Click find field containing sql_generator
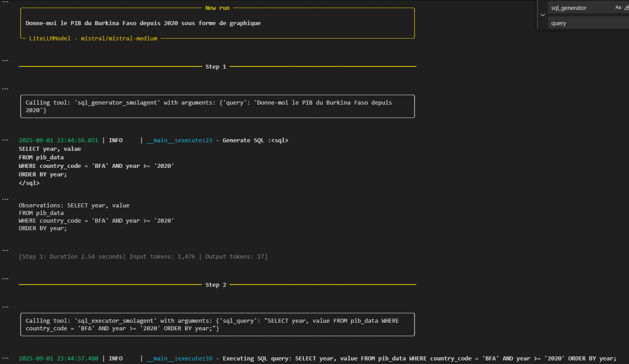Viewport: 629px width, 364px height. 579,8
